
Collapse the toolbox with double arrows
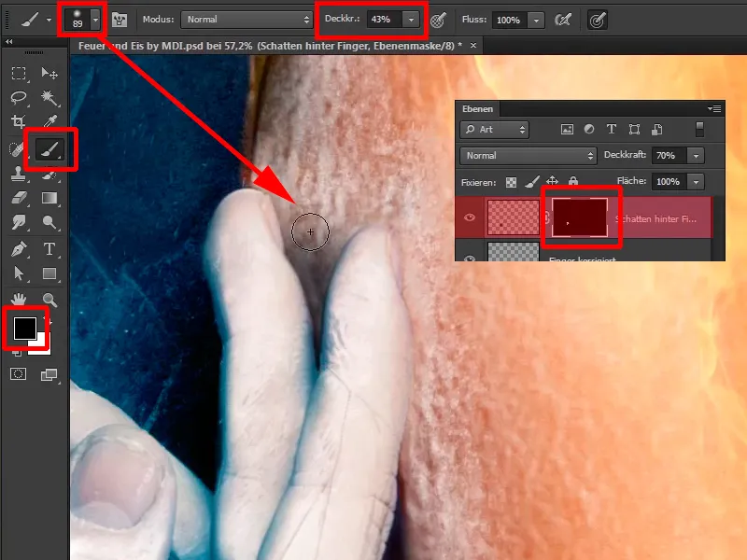tap(9, 42)
